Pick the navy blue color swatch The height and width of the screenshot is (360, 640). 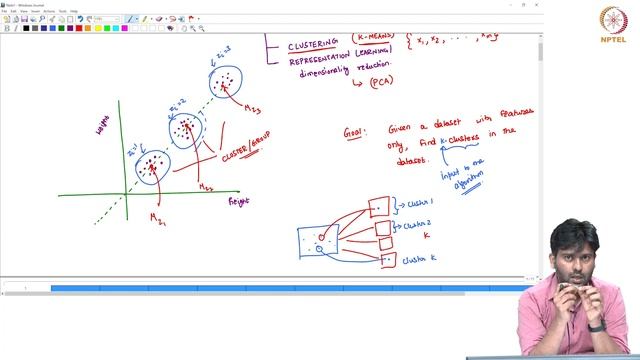[44, 28]
